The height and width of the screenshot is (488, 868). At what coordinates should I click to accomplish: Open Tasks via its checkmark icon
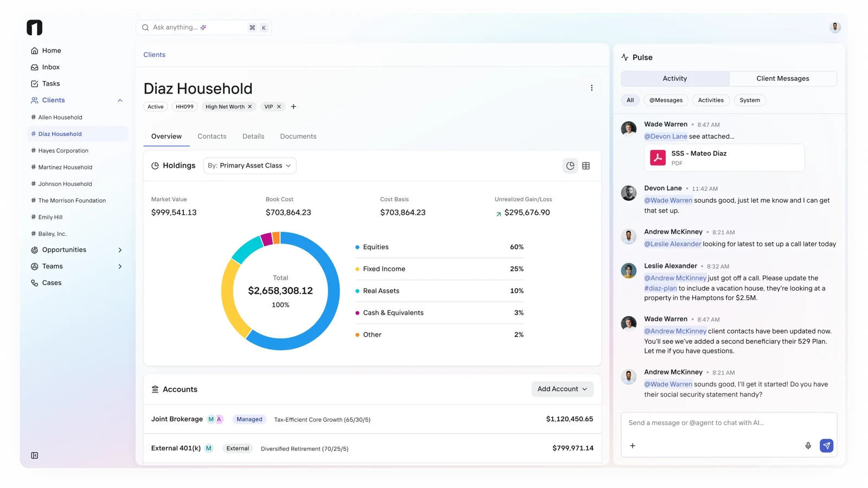pos(34,84)
